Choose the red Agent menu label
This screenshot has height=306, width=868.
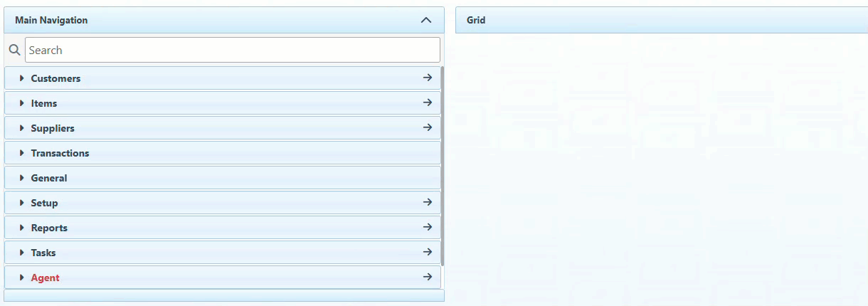click(x=45, y=278)
